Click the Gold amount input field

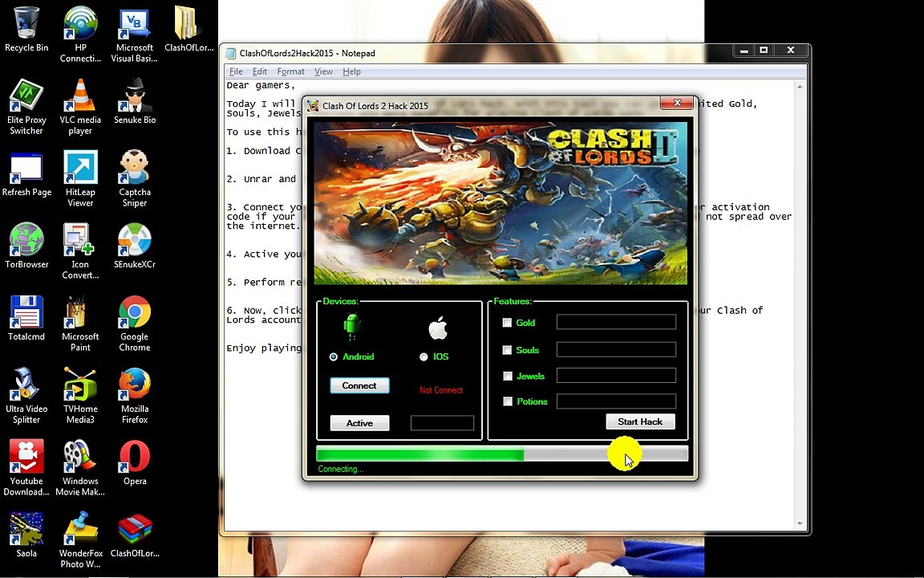616,321
